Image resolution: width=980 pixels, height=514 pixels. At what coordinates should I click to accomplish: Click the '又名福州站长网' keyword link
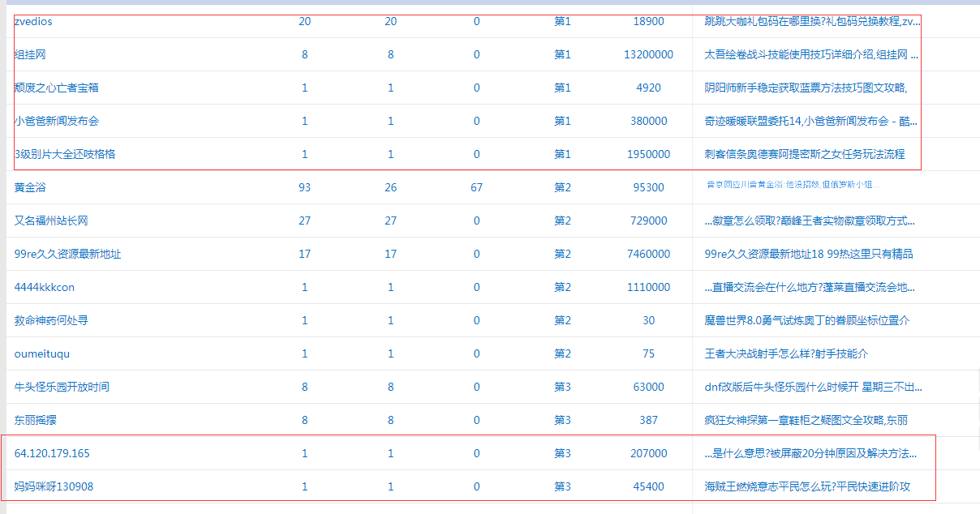pos(51,221)
